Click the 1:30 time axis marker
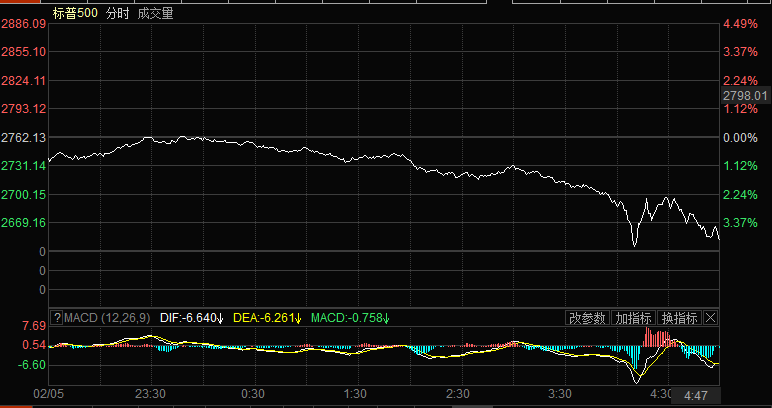772x408 pixels. (x=355, y=395)
